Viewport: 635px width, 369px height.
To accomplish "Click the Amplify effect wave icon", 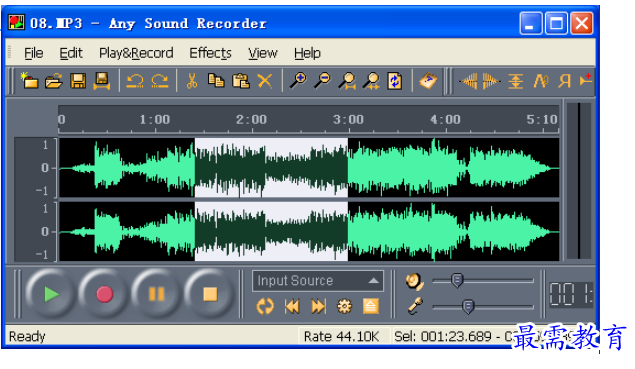I will 541,81.
